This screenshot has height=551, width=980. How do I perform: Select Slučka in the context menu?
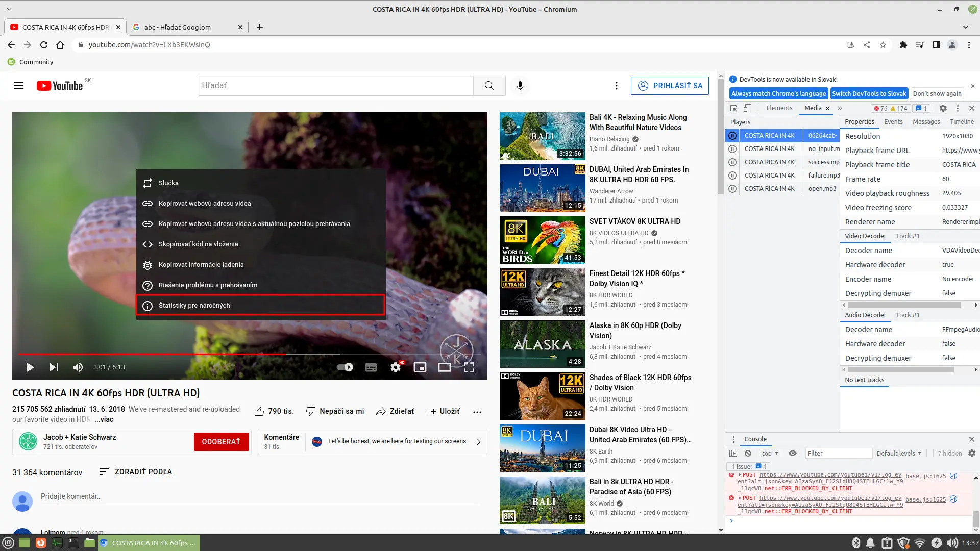pyautogui.click(x=261, y=183)
